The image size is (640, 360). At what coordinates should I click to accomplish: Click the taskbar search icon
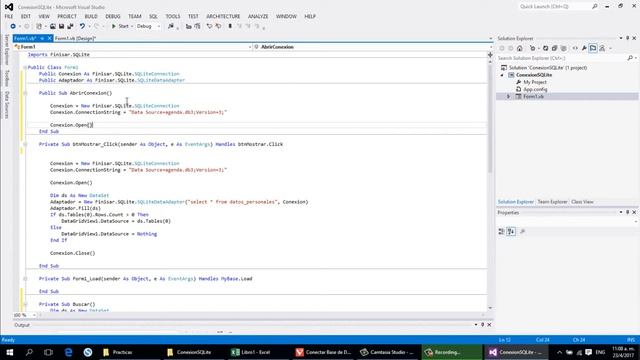pos(29,352)
